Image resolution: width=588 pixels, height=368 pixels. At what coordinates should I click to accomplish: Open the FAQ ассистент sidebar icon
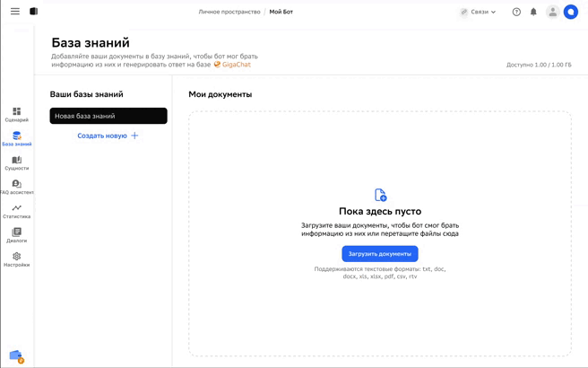(x=16, y=184)
